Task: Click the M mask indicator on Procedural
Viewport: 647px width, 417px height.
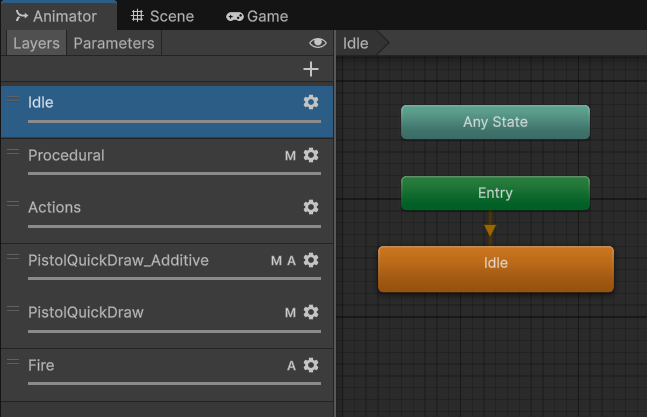Action: 290,155
